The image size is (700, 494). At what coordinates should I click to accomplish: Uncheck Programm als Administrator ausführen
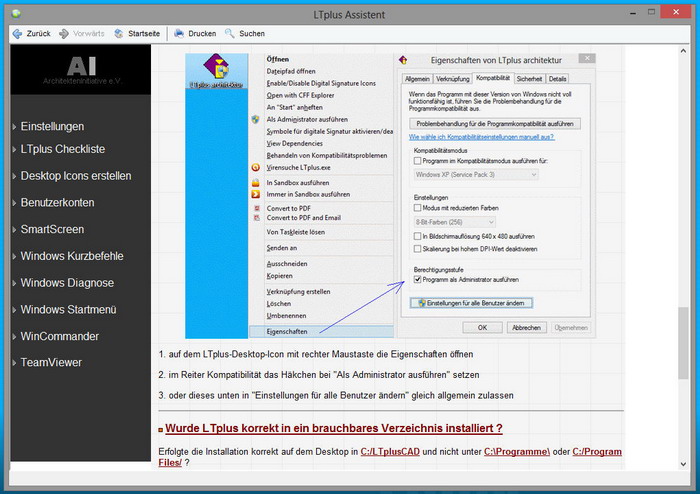(x=417, y=279)
